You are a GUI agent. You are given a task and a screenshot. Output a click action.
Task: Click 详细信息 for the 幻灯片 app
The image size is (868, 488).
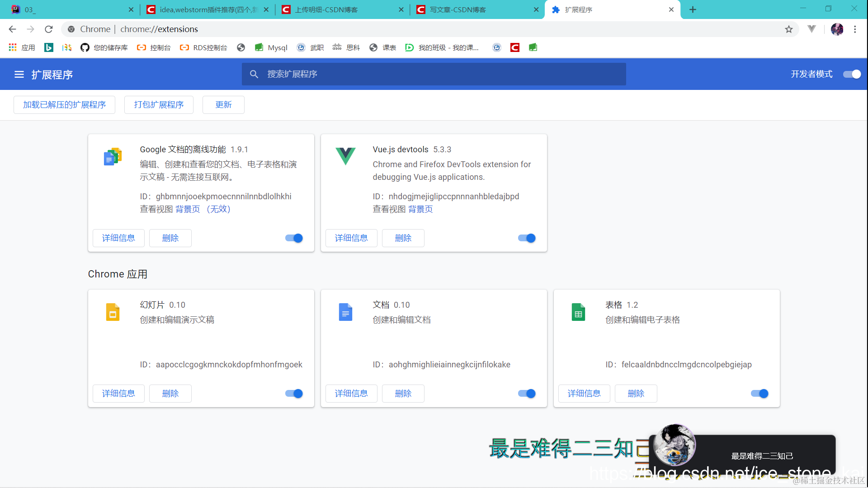tap(118, 394)
